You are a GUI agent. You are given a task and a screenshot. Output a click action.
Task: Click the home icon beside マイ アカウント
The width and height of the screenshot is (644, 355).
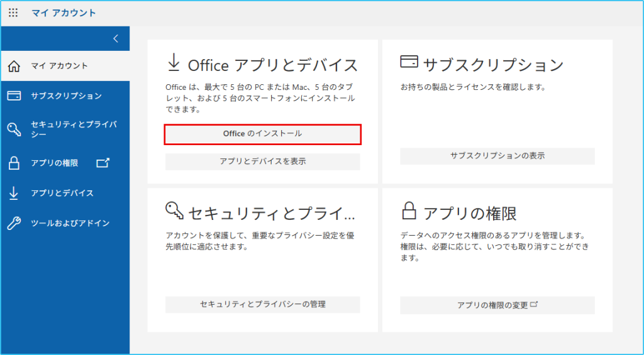point(14,66)
